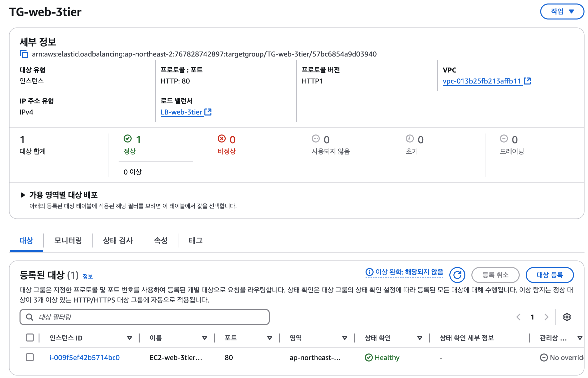Check the i-009f5ef42b5714bc0 row checkbox
This screenshot has height=378, width=588.
[x=30, y=357]
